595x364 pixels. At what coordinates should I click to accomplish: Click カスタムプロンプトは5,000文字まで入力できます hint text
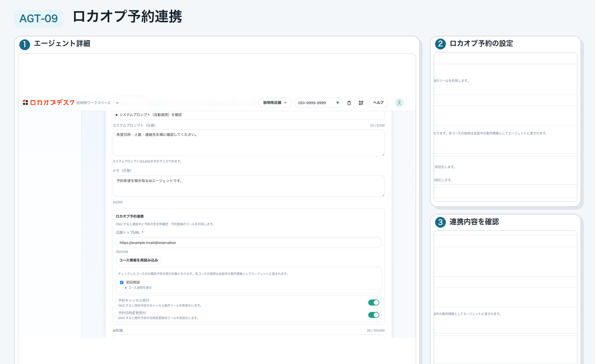click(147, 162)
